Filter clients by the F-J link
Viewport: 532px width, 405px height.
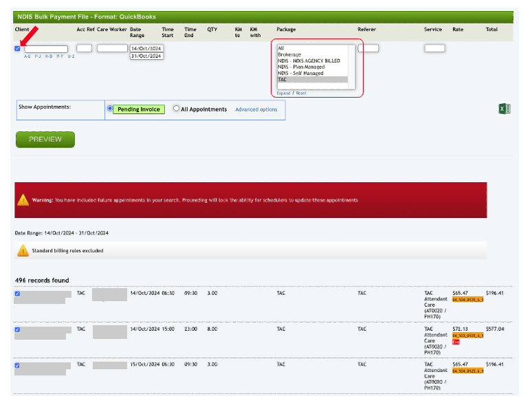click(x=38, y=56)
